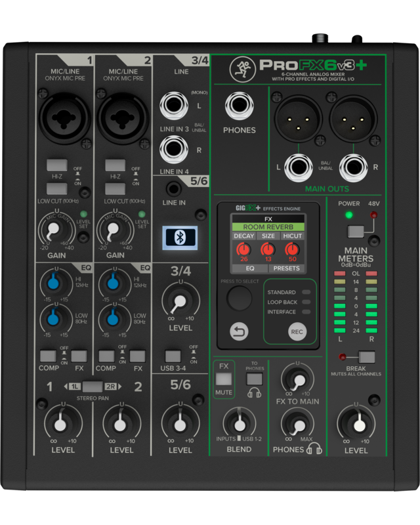The height and width of the screenshot is (525, 420).
Task: Click the MAIN OUTS R quarter-inch jack
Action: 353,167
